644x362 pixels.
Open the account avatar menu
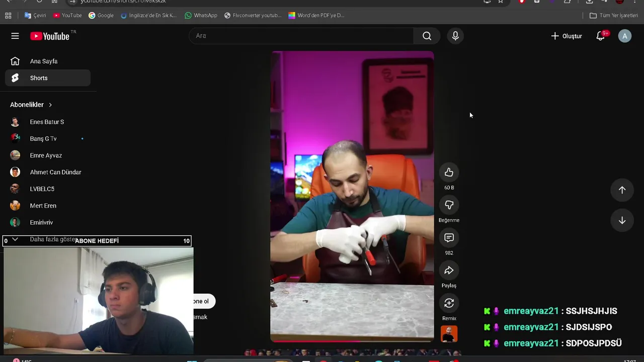[x=625, y=36]
